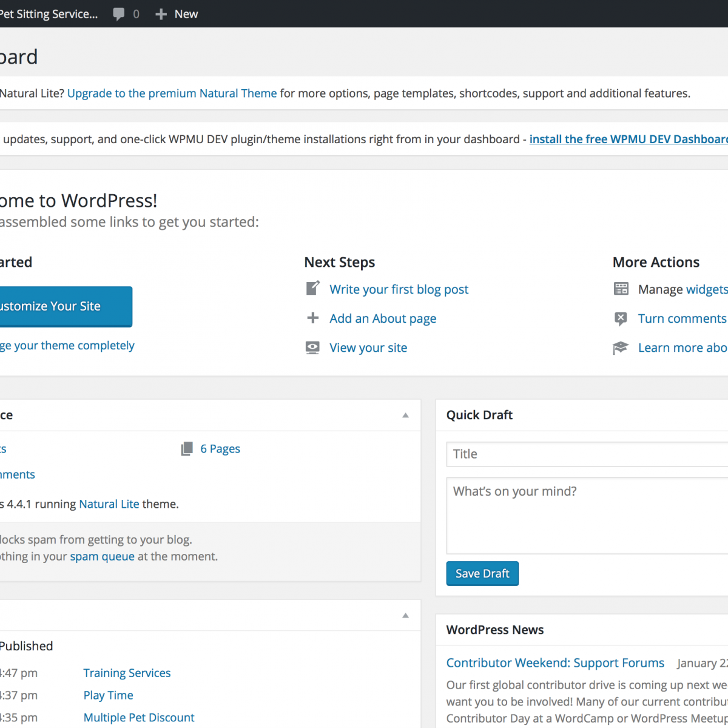
Task: Open the Pet Sitting Service site menu
Action: [49, 14]
